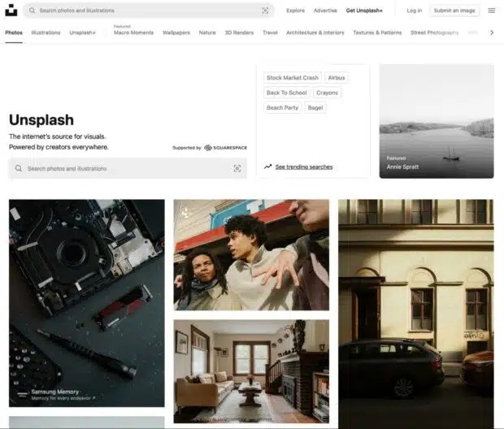The height and width of the screenshot is (429, 504).
Task: Click the Advertise link
Action: (325, 11)
